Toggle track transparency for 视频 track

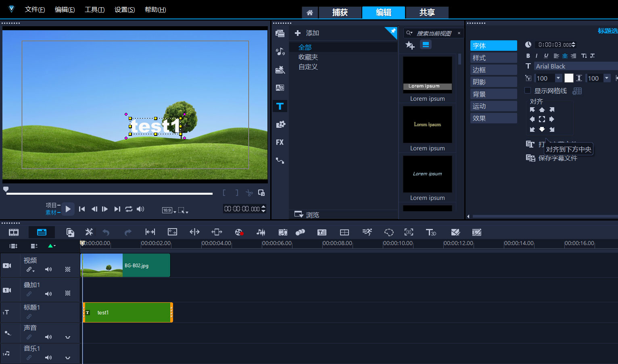(x=68, y=269)
